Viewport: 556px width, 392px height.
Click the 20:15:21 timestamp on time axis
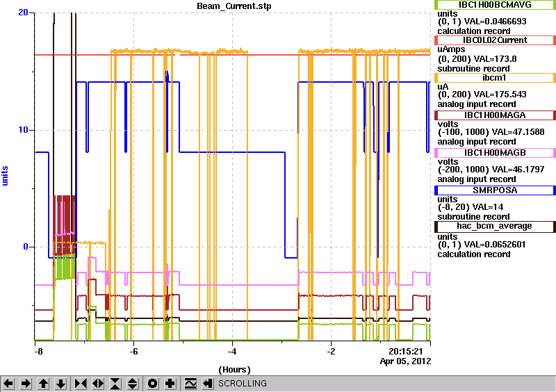tap(406, 352)
